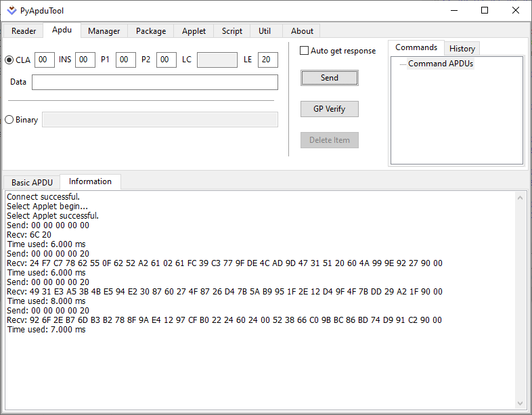Switch to the Reader tab

(x=24, y=31)
